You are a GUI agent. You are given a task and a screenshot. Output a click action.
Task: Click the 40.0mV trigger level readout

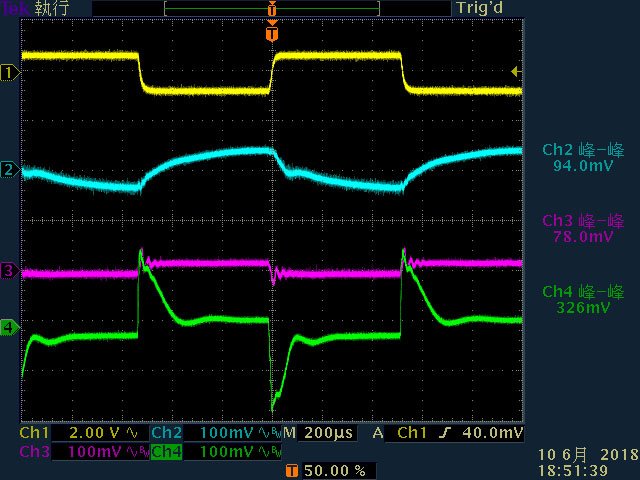click(493, 433)
